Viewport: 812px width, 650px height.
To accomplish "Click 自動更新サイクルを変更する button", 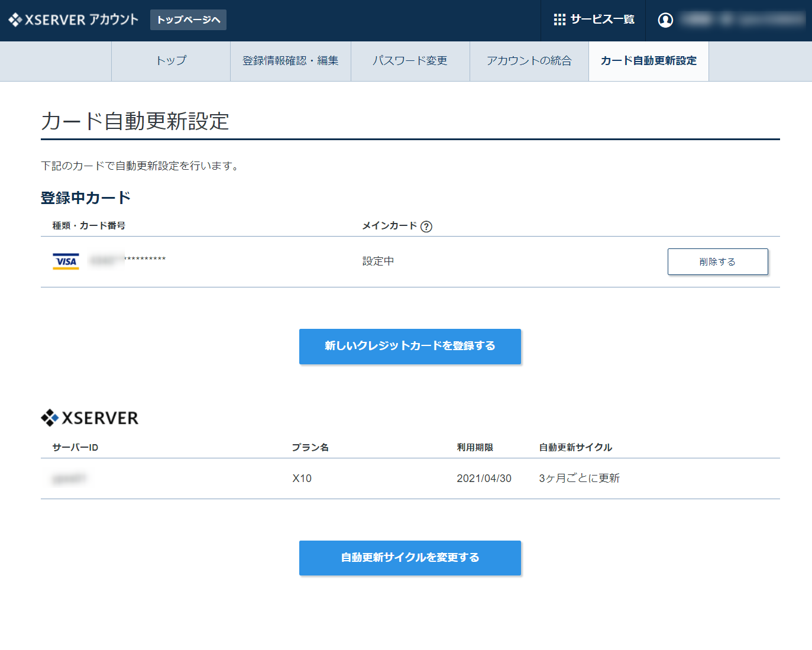I will (x=410, y=558).
